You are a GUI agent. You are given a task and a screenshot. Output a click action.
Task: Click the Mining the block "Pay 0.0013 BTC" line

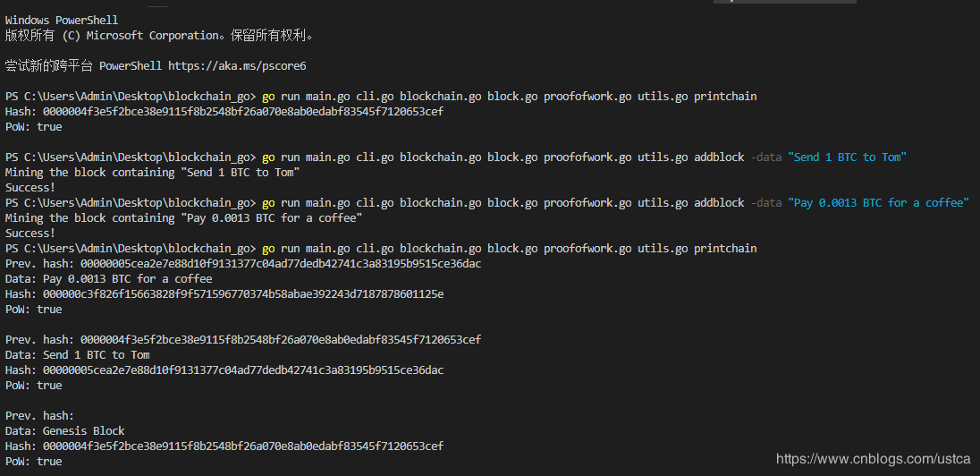(183, 218)
